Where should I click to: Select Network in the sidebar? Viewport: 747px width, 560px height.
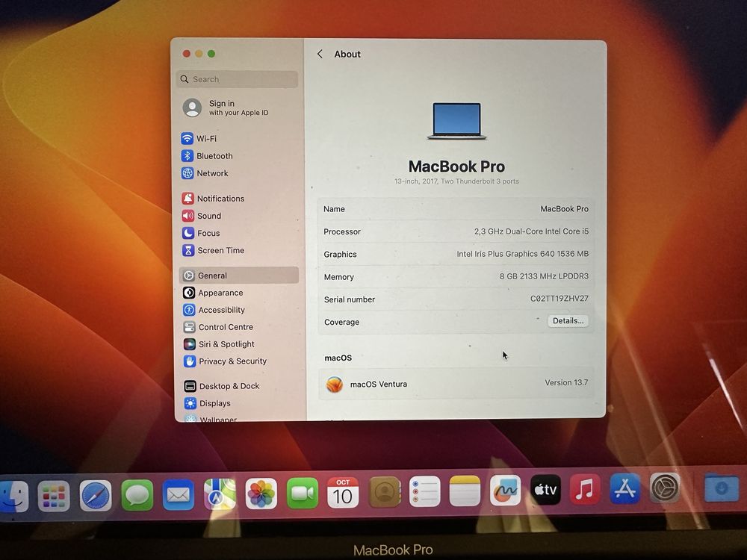(x=205, y=173)
